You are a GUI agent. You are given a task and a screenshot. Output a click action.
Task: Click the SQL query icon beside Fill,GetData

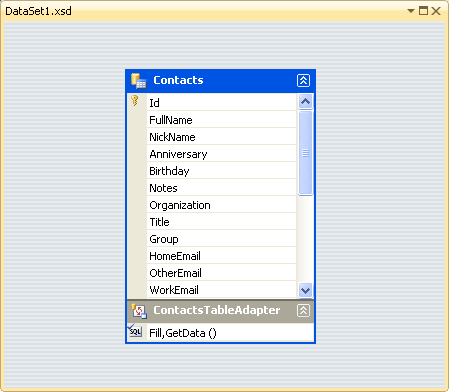[135, 331]
